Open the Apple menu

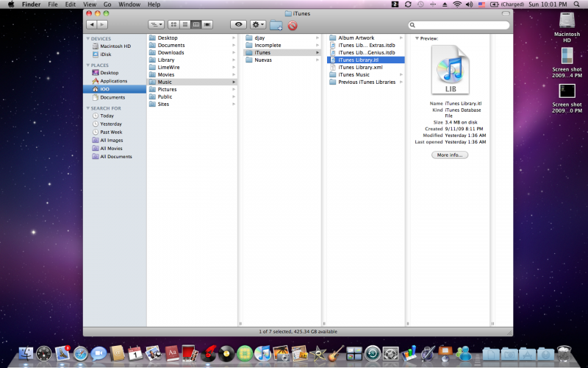tap(11, 4)
